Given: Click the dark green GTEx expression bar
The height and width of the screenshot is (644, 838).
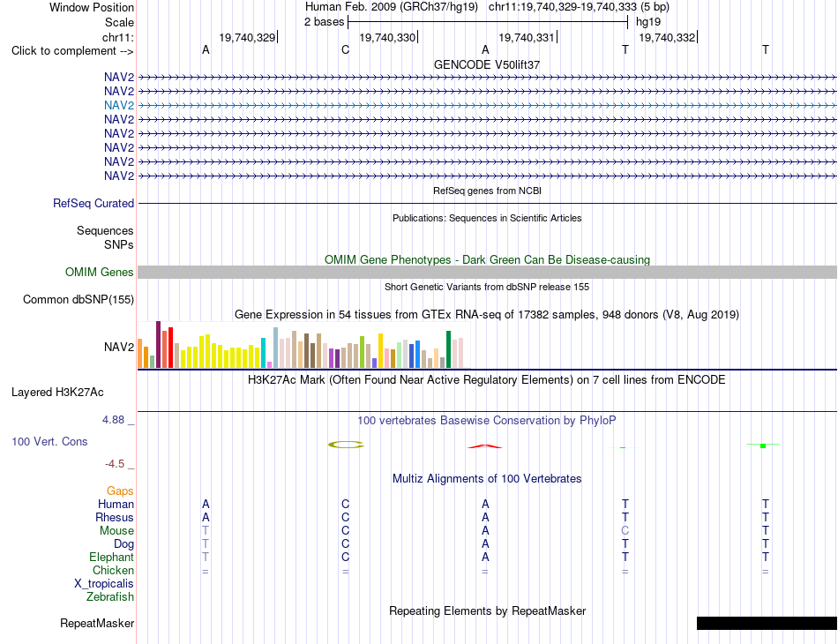Looking at the screenshot, I should click(448, 349).
